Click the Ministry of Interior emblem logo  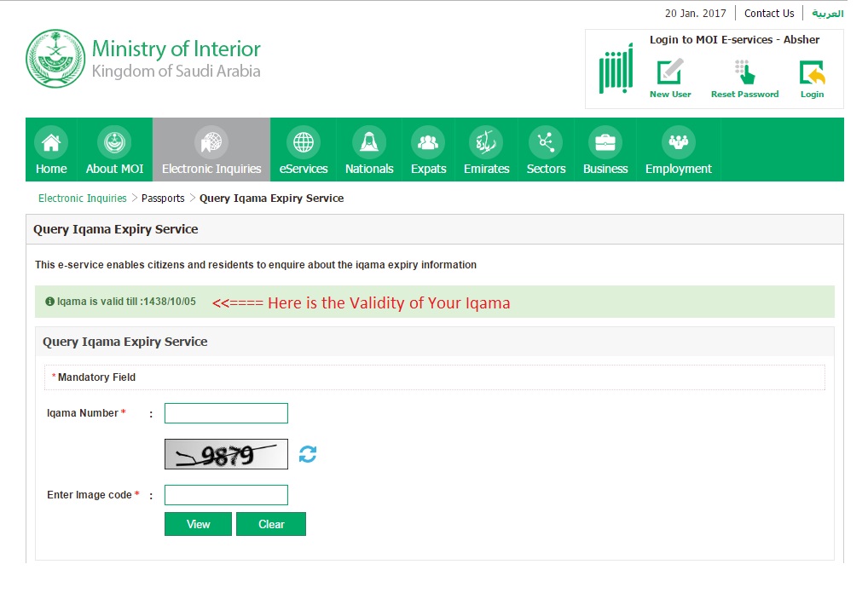[x=55, y=59]
